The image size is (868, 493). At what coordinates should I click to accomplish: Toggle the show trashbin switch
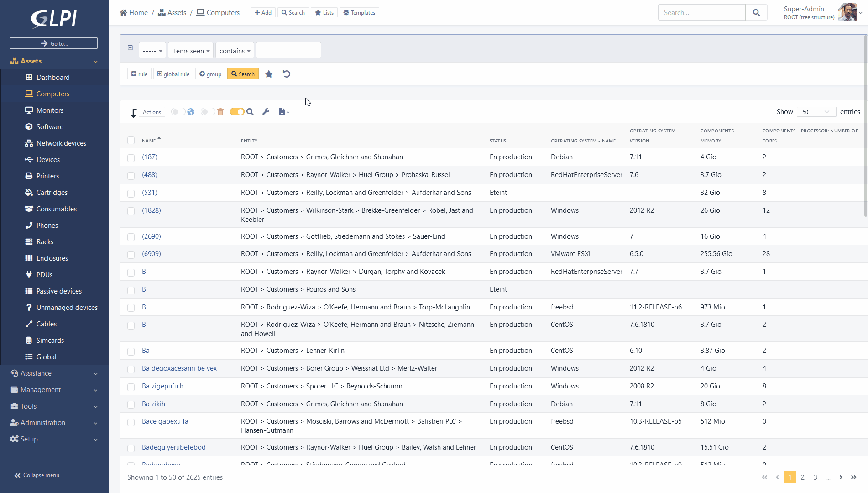[x=208, y=112]
